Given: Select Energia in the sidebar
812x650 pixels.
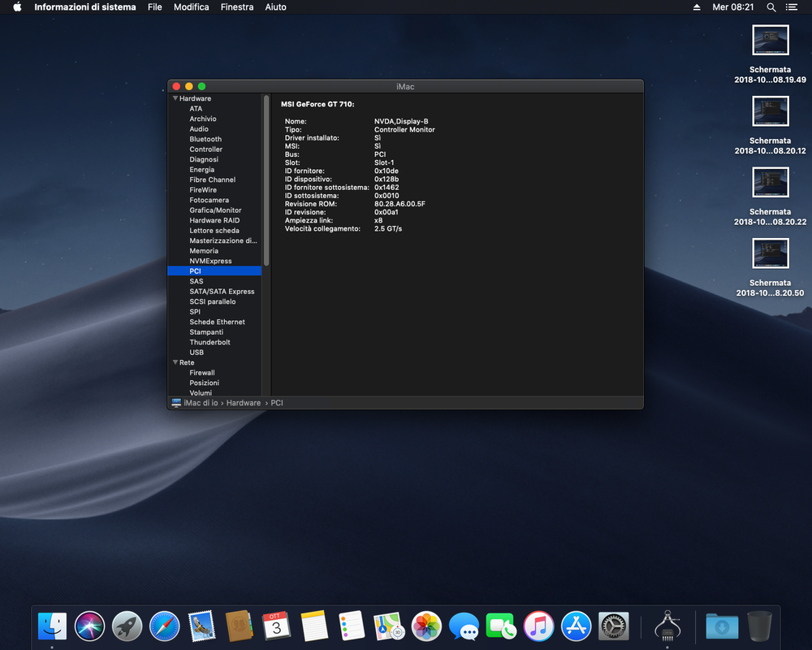Looking at the screenshot, I should click(214, 170).
